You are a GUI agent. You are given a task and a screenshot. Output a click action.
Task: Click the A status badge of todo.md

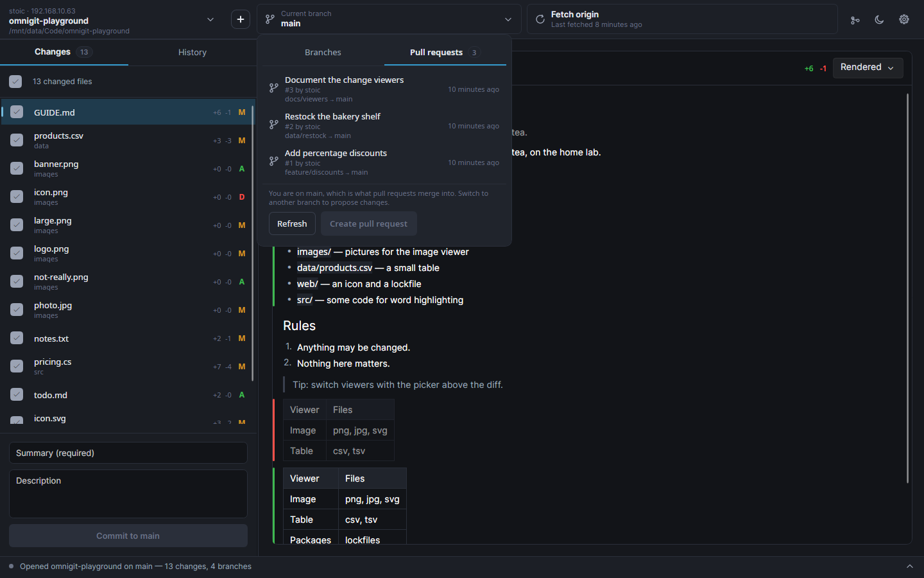pyautogui.click(x=242, y=395)
